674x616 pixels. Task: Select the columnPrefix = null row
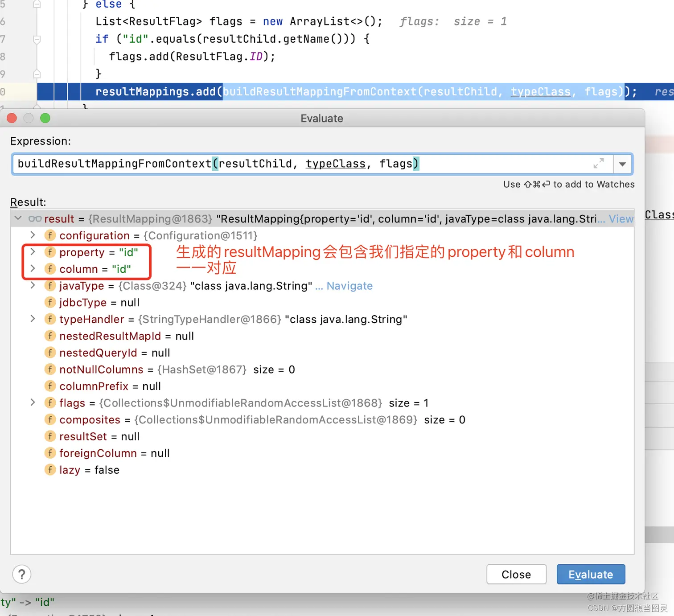point(322,386)
